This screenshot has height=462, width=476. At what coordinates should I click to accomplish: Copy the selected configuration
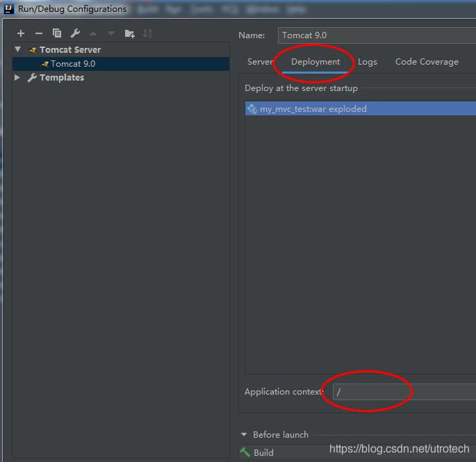click(57, 33)
